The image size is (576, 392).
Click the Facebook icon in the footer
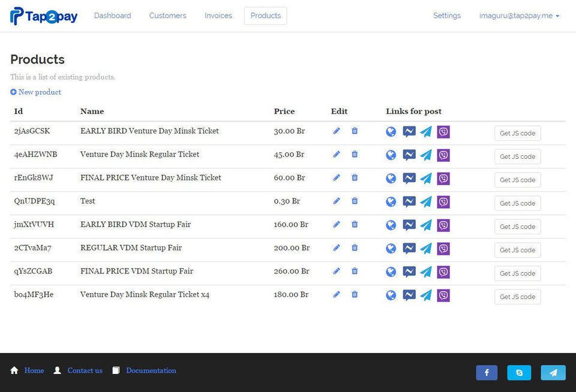(x=487, y=373)
